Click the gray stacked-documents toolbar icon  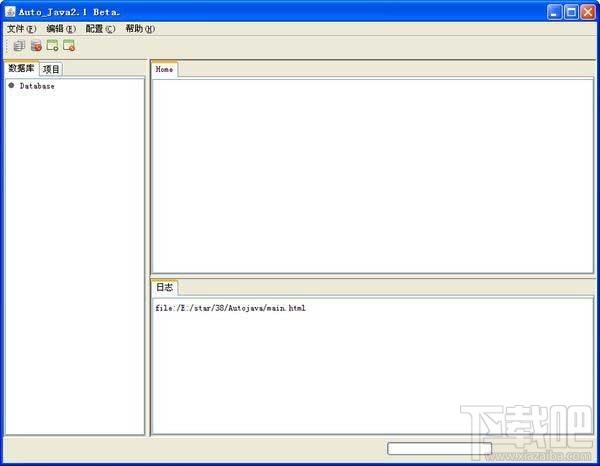19,46
